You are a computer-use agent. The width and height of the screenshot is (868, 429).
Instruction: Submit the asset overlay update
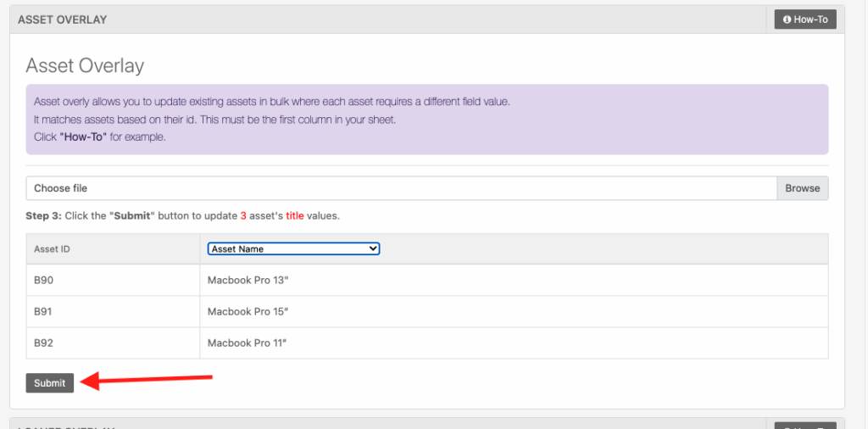pos(50,383)
